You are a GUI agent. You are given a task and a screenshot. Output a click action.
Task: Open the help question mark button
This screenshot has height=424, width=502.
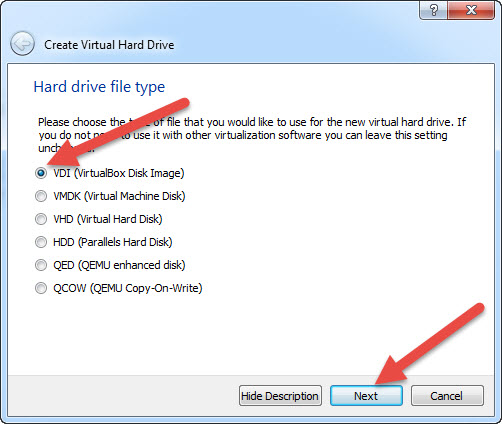click(434, 10)
